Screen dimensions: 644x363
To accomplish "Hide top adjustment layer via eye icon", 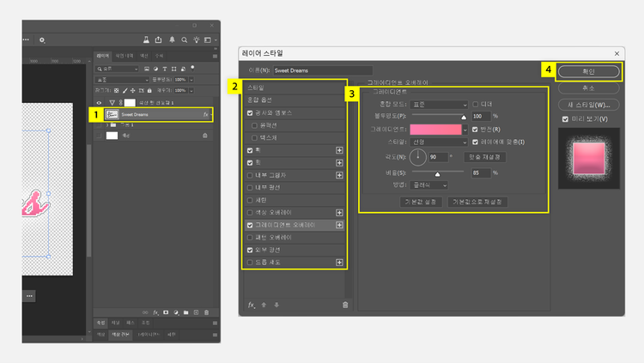I will coord(99,103).
